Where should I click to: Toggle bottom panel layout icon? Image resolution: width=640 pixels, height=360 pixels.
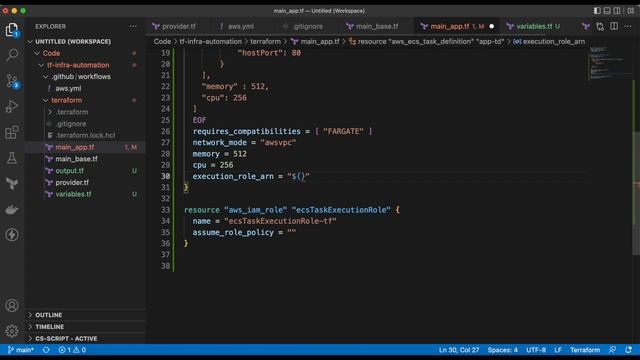(x=607, y=11)
